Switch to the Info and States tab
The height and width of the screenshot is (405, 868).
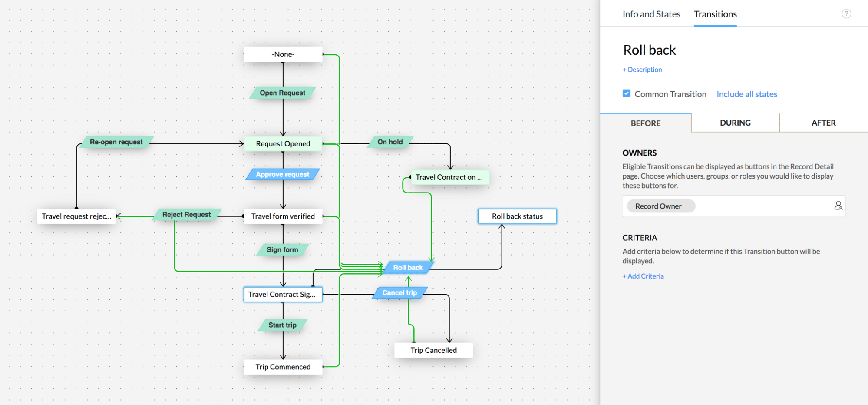(651, 14)
